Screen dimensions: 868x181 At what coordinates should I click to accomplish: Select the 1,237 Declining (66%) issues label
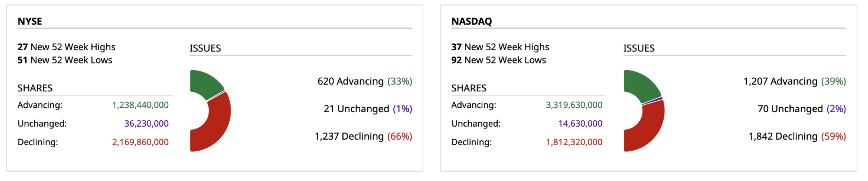(363, 137)
